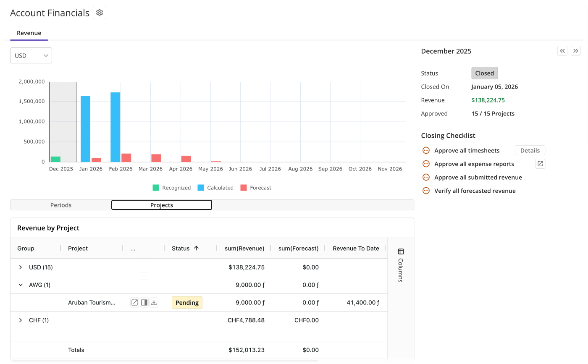Toggle the Recognized series in the chart legend
Image resolution: width=588 pixels, height=364 pixels.
click(172, 188)
